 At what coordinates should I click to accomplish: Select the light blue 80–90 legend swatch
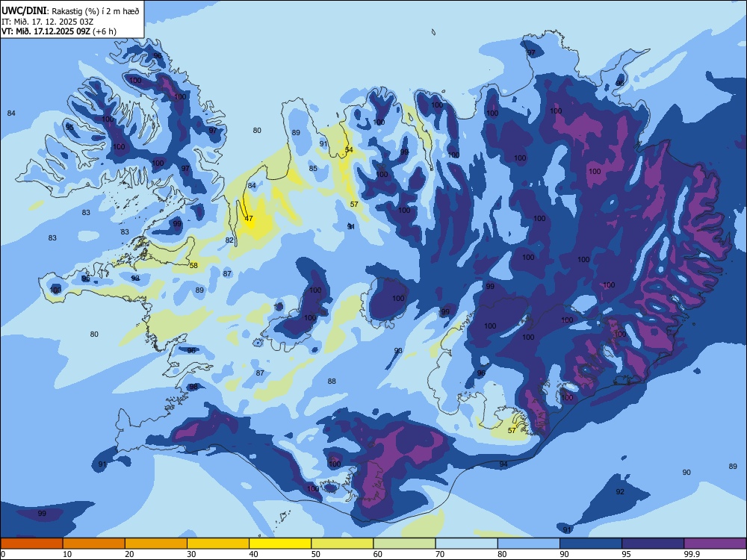528,544
